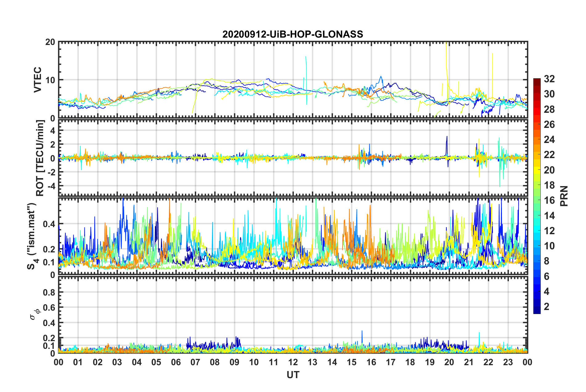The height and width of the screenshot is (392, 586).
Task: Click UT axis hour label 17
Action: [391, 362]
